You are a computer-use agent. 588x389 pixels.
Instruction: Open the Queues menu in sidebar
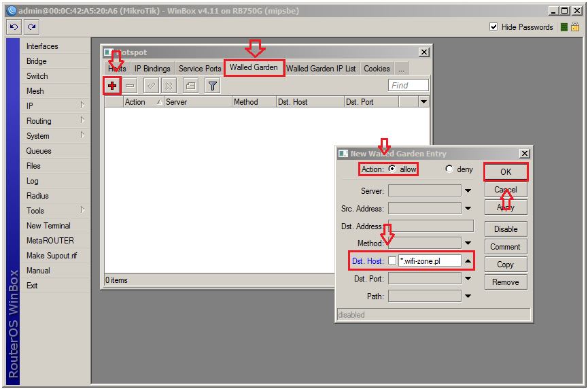pos(39,151)
